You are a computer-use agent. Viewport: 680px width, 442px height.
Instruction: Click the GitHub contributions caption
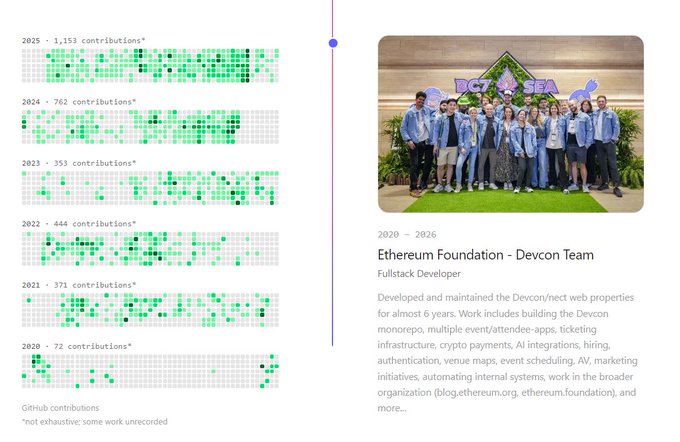click(x=60, y=408)
